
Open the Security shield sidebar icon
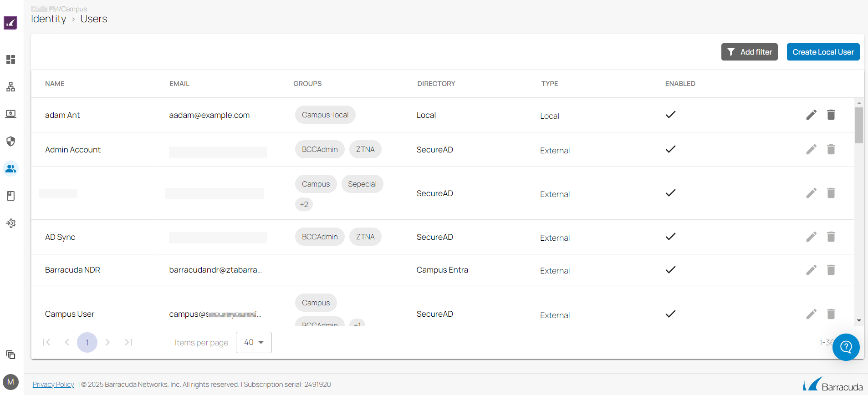pyautogui.click(x=10, y=141)
